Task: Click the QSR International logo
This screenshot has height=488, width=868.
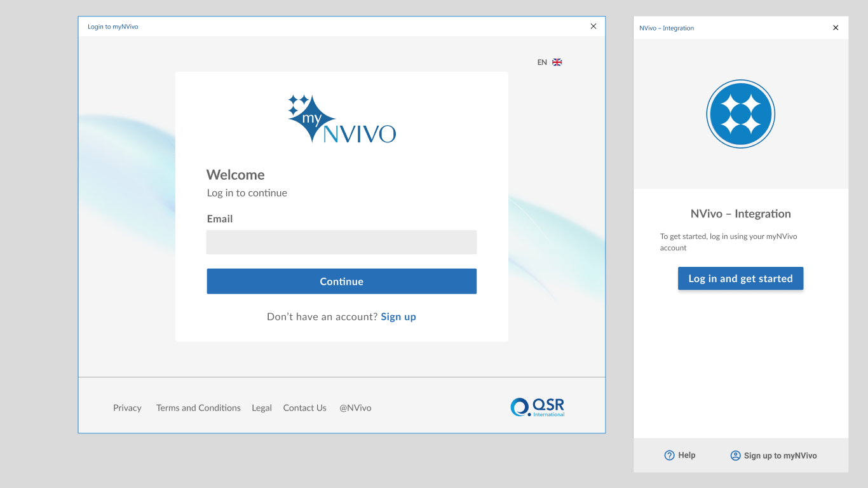Action: (538, 407)
